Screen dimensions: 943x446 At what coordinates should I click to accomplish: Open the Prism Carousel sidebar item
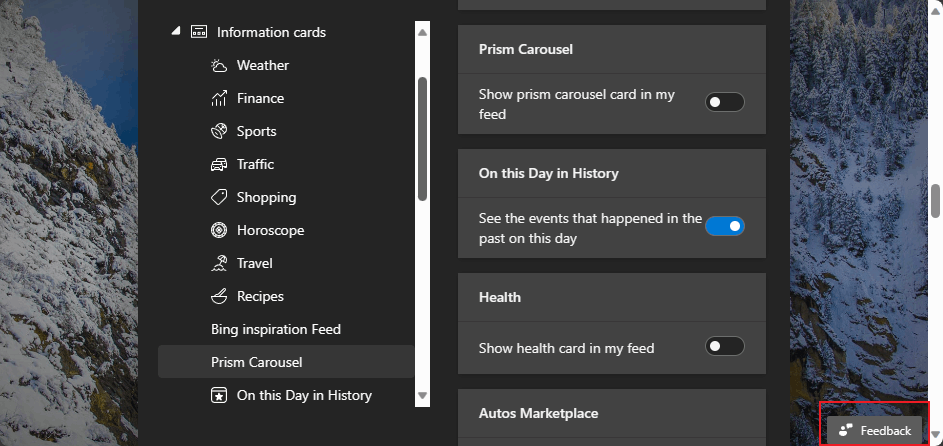[x=257, y=362]
